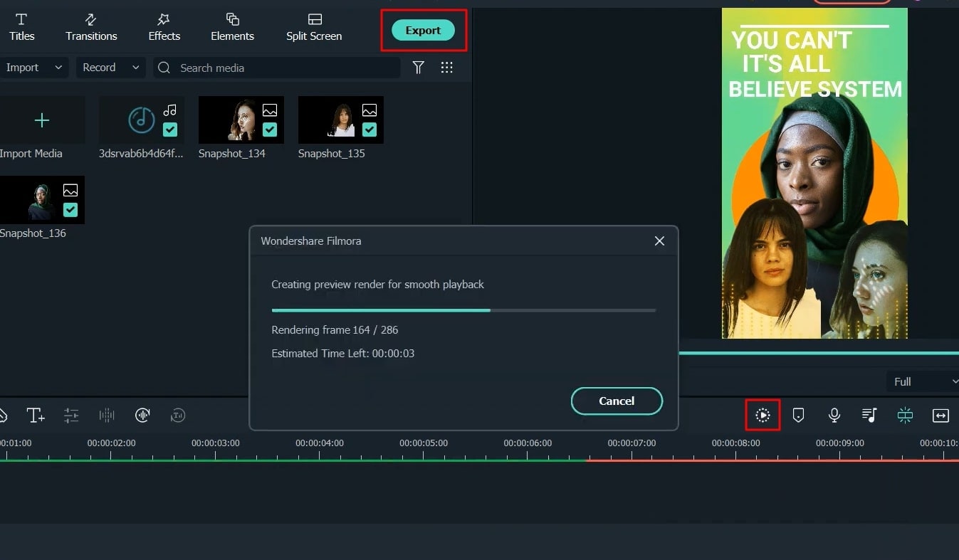Focus the Search media field
The width and height of the screenshot is (959, 560).
(277, 68)
